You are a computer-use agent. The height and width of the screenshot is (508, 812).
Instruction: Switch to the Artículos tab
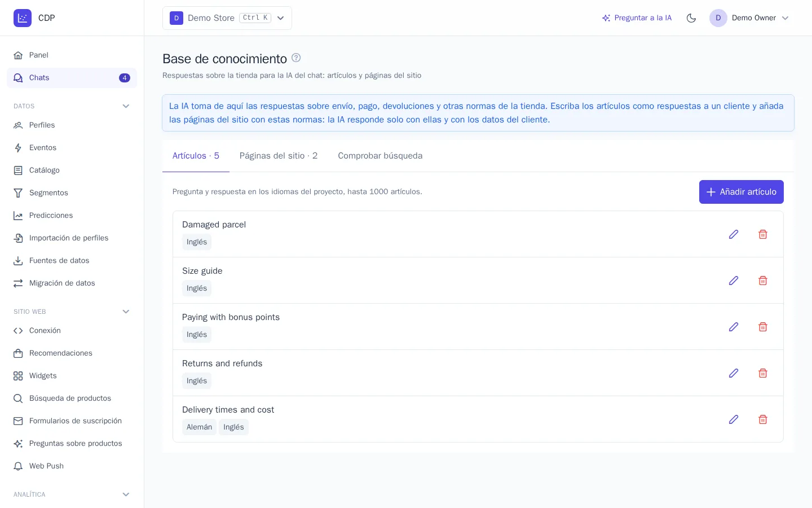coord(196,156)
